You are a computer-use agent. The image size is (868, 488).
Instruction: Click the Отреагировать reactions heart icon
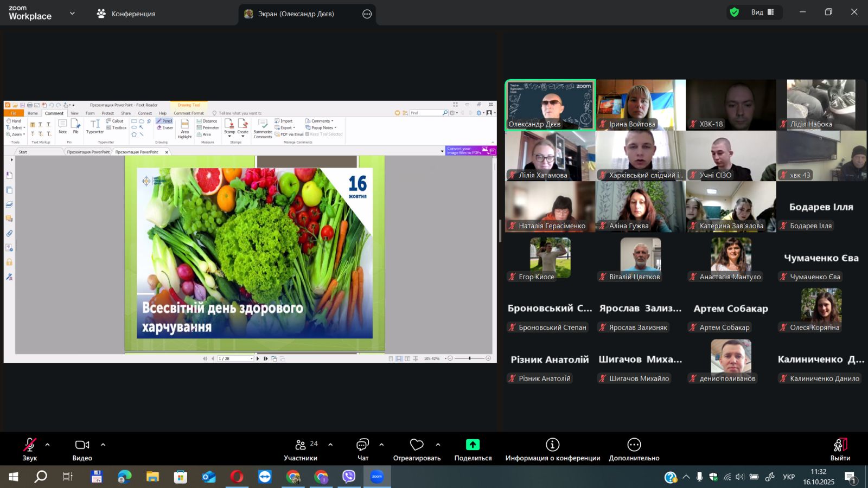[x=417, y=445]
